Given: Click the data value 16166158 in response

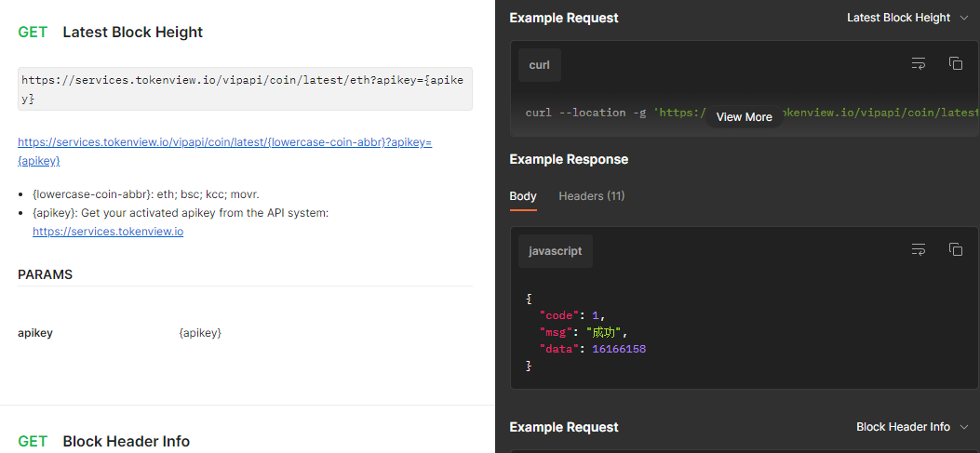Looking at the screenshot, I should tap(619, 350).
